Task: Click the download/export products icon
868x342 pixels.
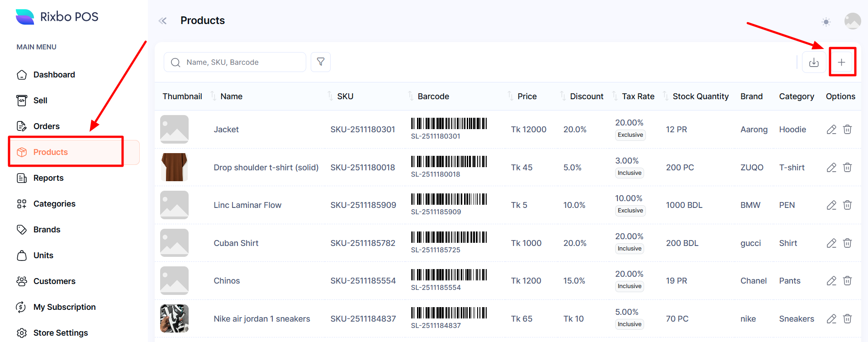Action: (814, 63)
